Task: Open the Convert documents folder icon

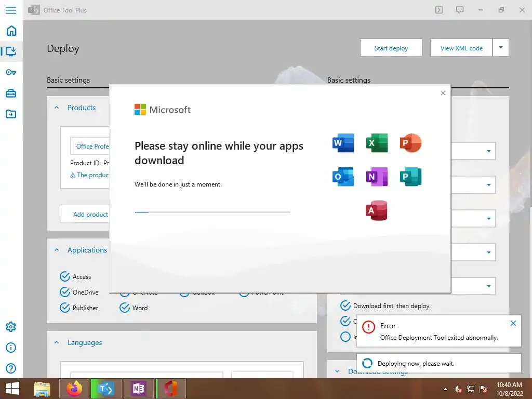Action: pyautogui.click(x=11, y=114)
